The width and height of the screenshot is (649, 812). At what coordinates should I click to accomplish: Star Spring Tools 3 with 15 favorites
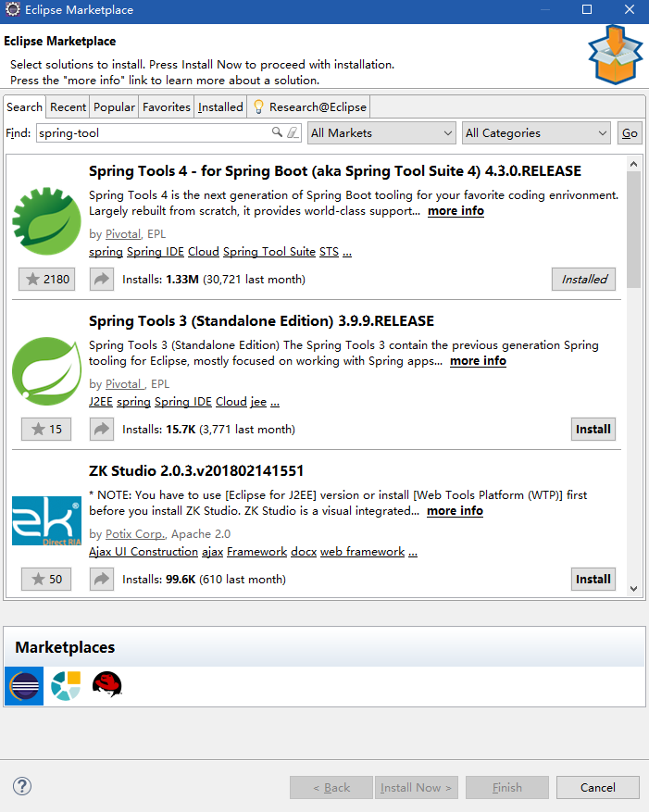pos(46,430)
